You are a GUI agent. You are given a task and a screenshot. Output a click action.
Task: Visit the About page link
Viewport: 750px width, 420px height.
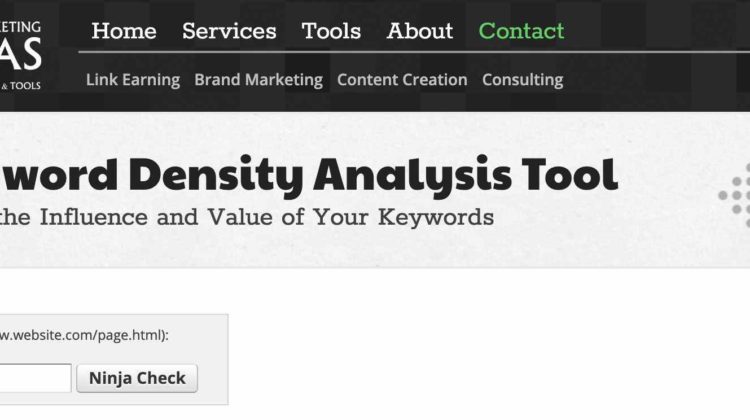(x=419, y=32)
